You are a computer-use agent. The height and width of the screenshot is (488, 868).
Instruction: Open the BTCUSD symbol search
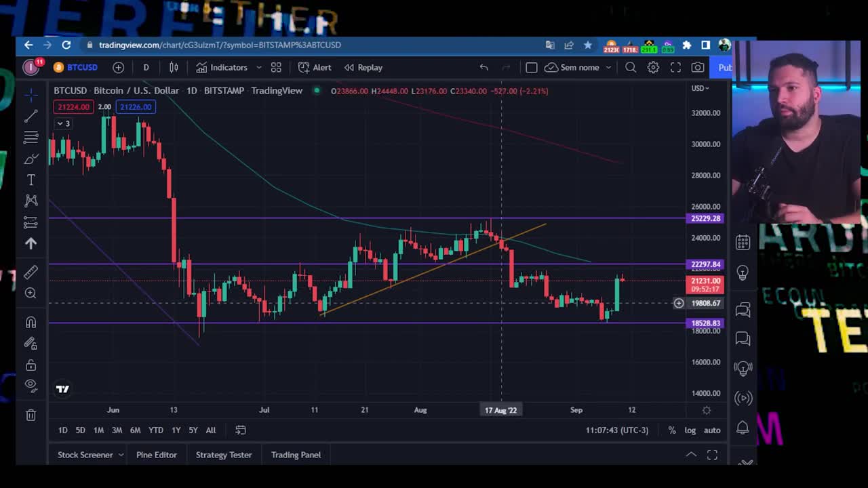point(75,67)
